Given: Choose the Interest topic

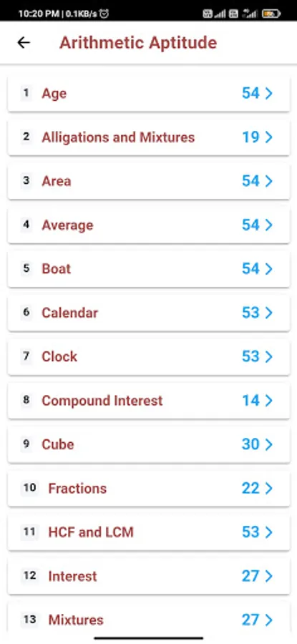Looking at the screenshot, I should point(149,576).
